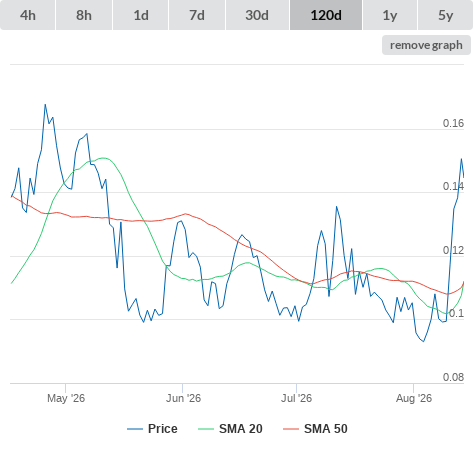Switch chart to 30d range

[257, 15]
